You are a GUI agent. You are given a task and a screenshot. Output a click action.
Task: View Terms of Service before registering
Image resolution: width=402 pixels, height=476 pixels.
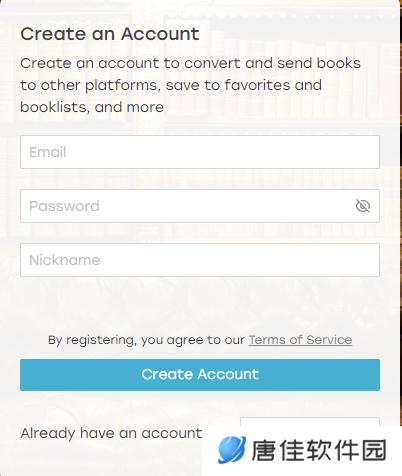pyautogui.click(x=300, y=340)
